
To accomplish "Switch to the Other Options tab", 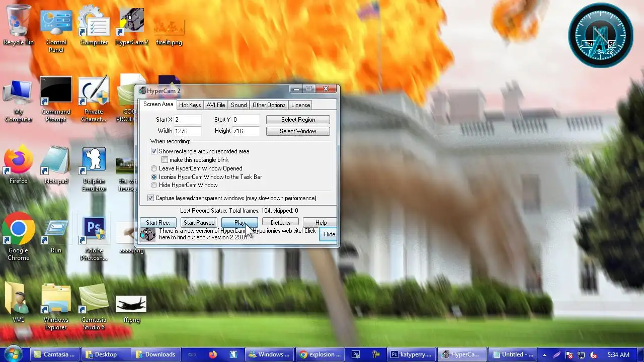I will click(269, 105).
